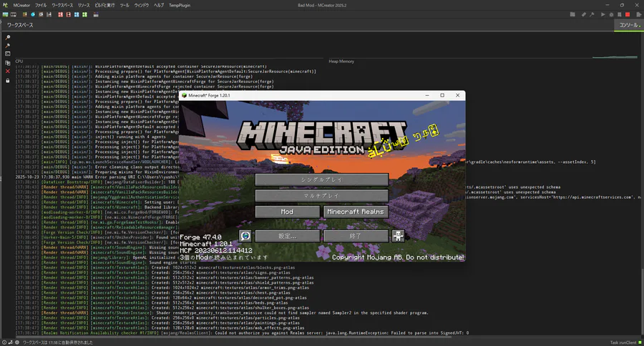Click the console copy log icon
This screenshot has height=346, width=644.
point(7,63)
